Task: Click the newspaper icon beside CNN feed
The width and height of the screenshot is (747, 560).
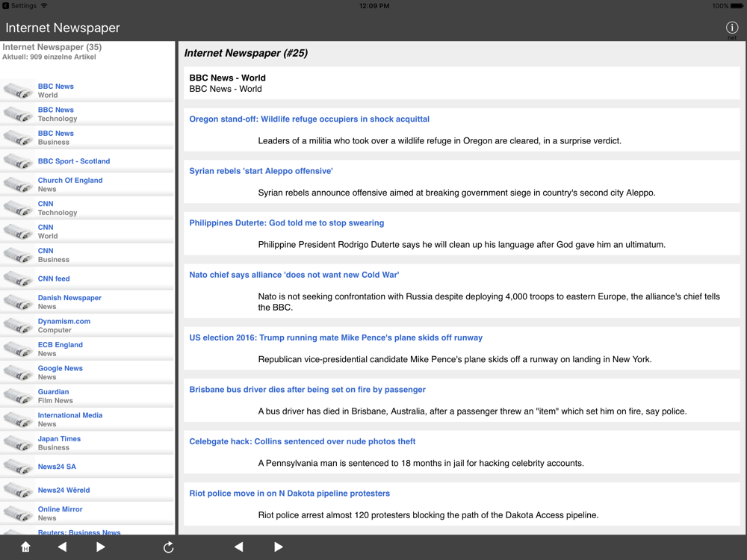Action: point(18,278)
